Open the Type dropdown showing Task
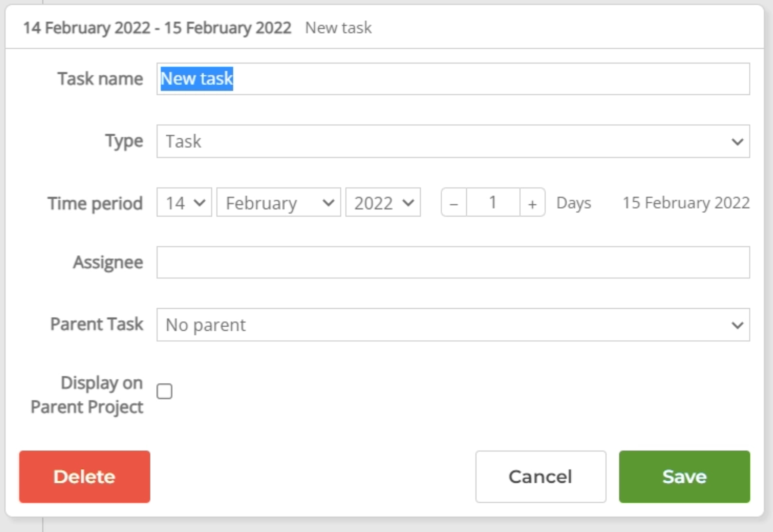This screenshot has height=532, width=773. [453, 141]
